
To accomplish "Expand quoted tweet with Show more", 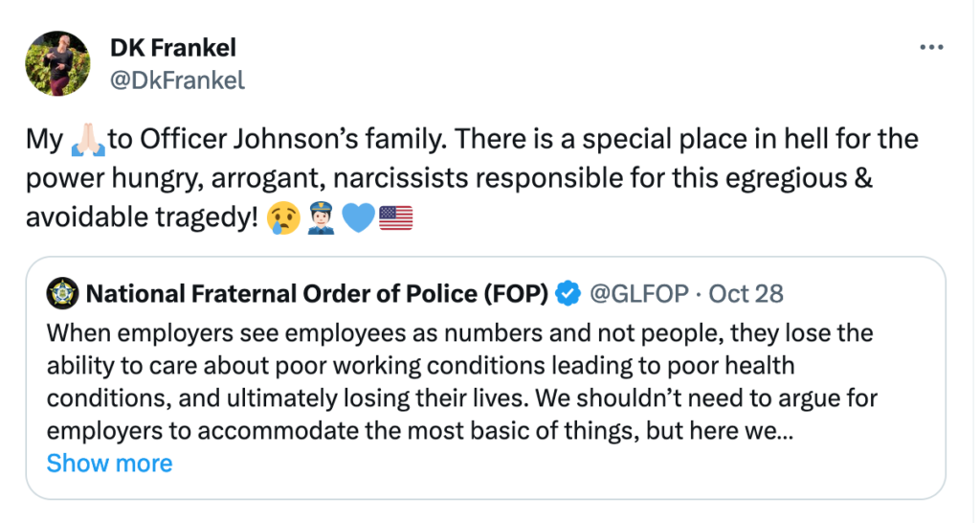I will click(x=109, y=464).
